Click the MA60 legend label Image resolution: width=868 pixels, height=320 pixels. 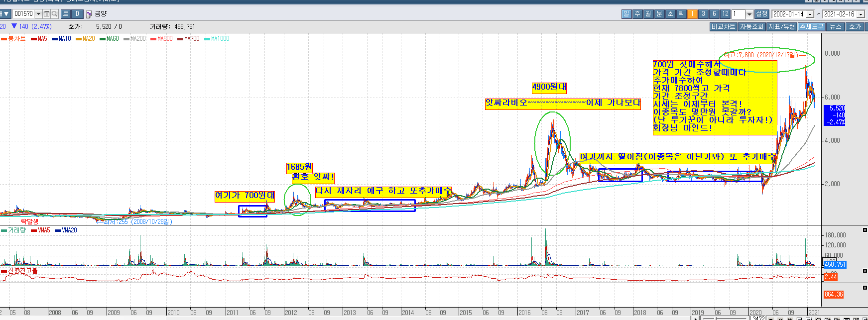click(113, 38)
